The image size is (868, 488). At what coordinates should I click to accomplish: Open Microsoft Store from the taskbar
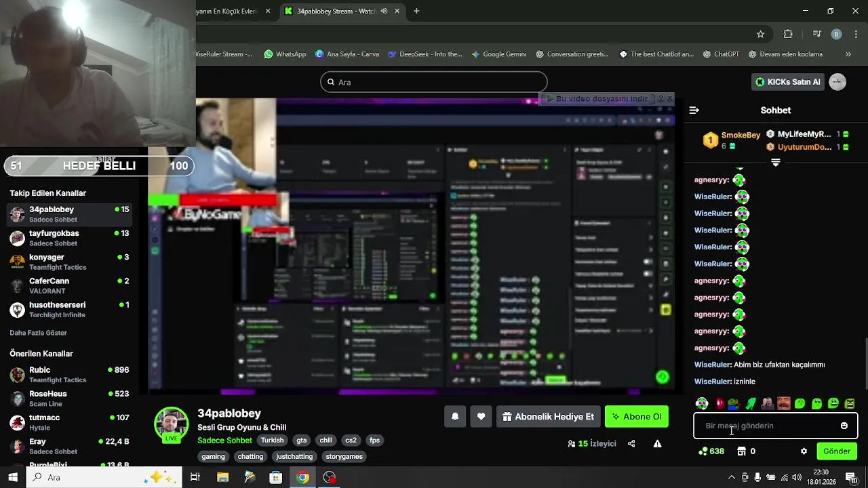276,477
